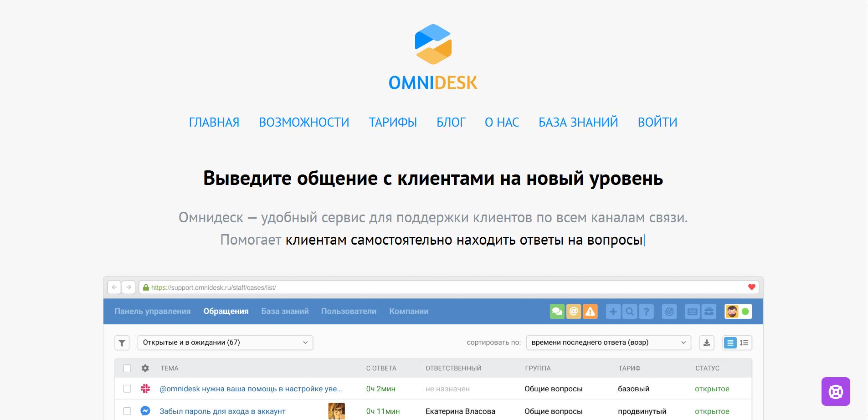
Task: Open the green chat bubbles icon
Action: [x=557, y=312]
